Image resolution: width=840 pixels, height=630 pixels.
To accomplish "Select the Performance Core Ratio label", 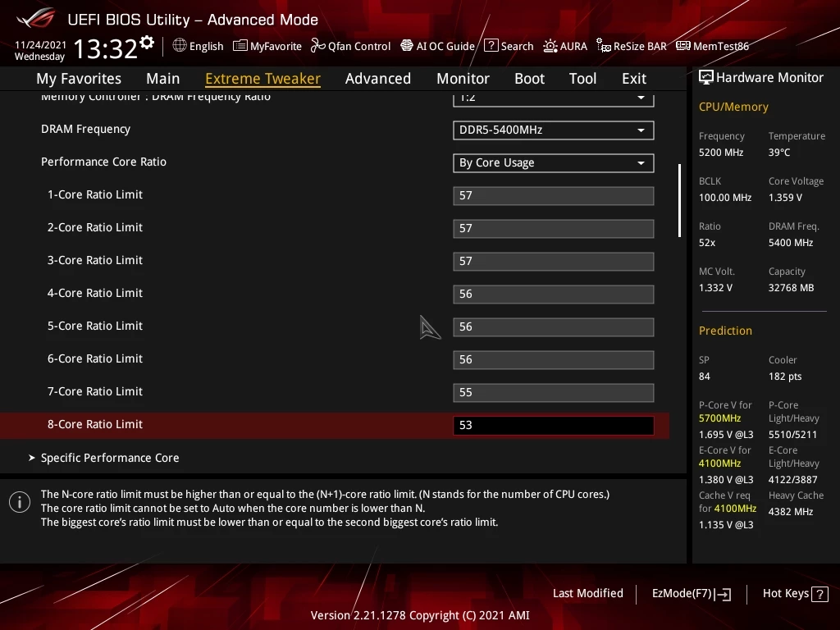I will tap(103, 162).
